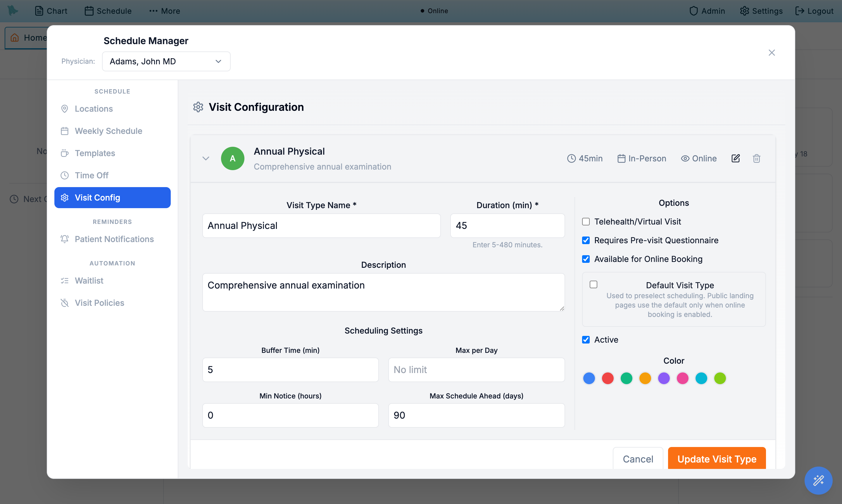Viewport: 842px width, 504px height.
Task: Open the Physician dropdown
Action: [x=166, y=61]
